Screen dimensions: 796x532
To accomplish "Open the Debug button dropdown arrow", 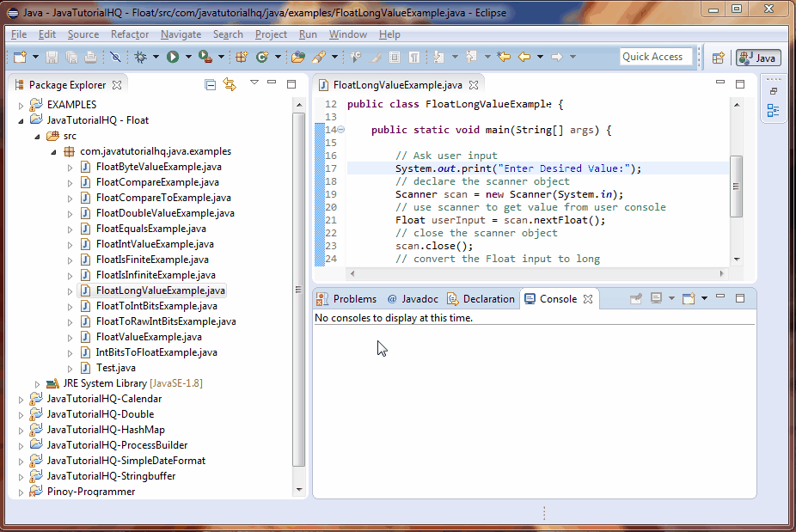I will pos(156,57).
